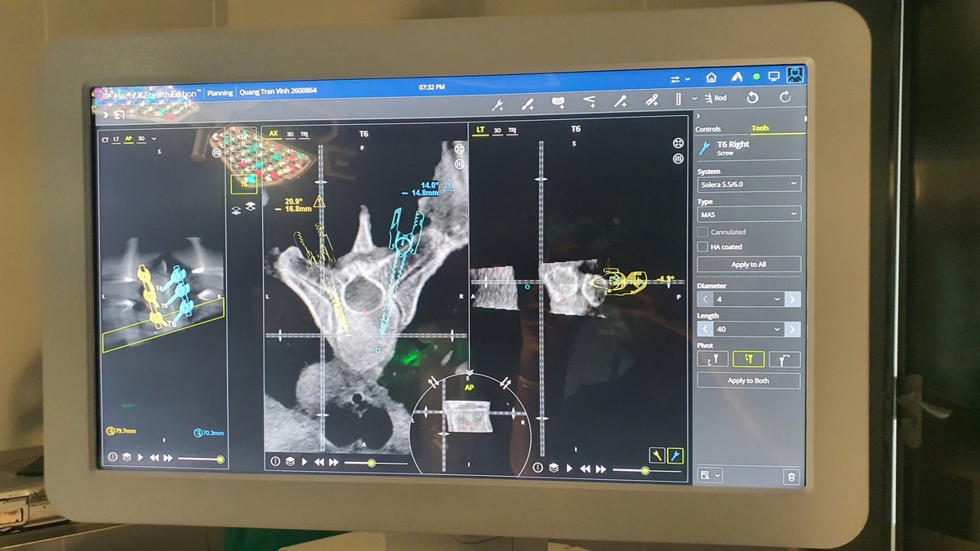This screenshot has width=980, height=551.
Task: Switch axial view to TRJ tab
Action: pyautogui.click(x=305, y=134)
